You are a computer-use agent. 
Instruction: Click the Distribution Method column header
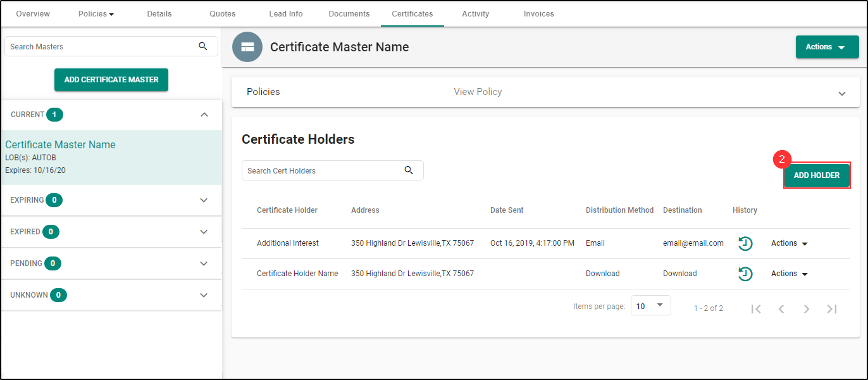pyautogui.click(x=619, y=210)
